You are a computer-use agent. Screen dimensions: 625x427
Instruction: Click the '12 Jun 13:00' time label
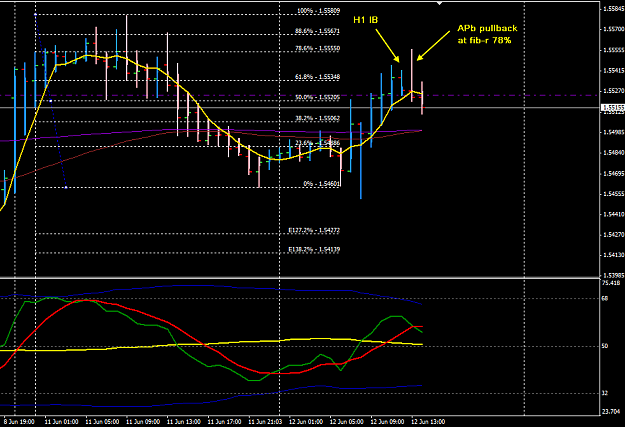428,422
